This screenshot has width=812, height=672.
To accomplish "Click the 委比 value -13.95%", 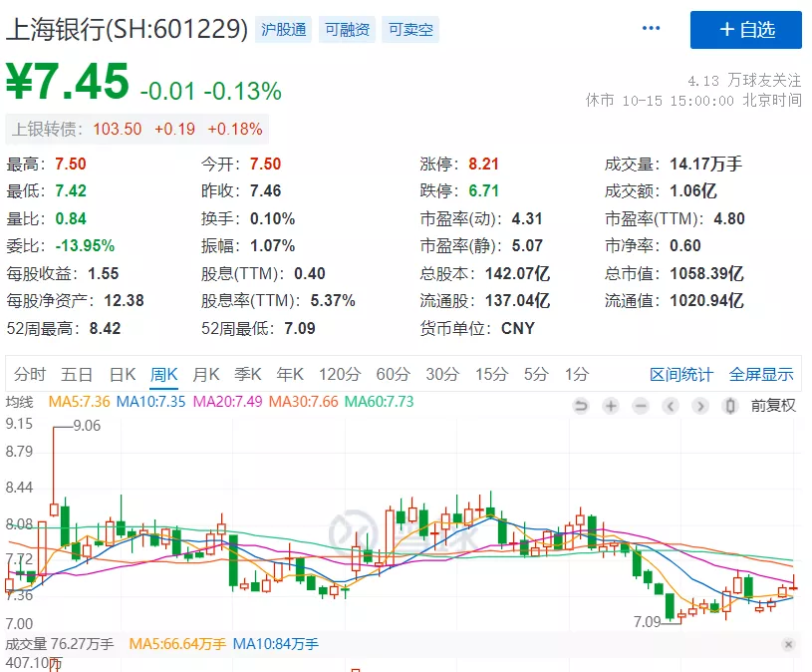I will pyautogui.click(x=85, y=245).
